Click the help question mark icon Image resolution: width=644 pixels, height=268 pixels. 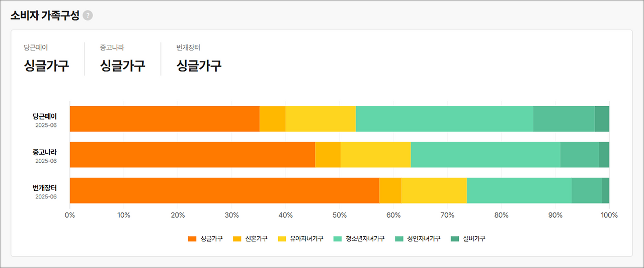click(x=88, y=16)
